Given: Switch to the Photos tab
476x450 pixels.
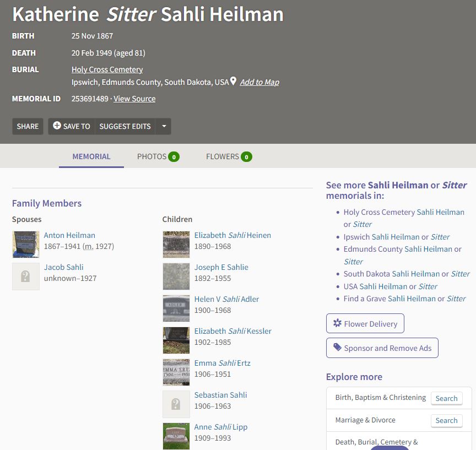Looking at the screenshot, I should click(158, 156).
